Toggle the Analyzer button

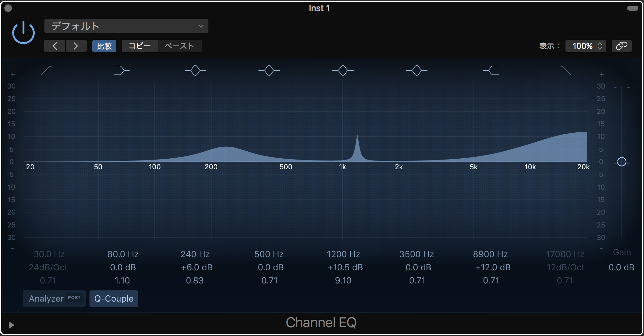[54, 299]
